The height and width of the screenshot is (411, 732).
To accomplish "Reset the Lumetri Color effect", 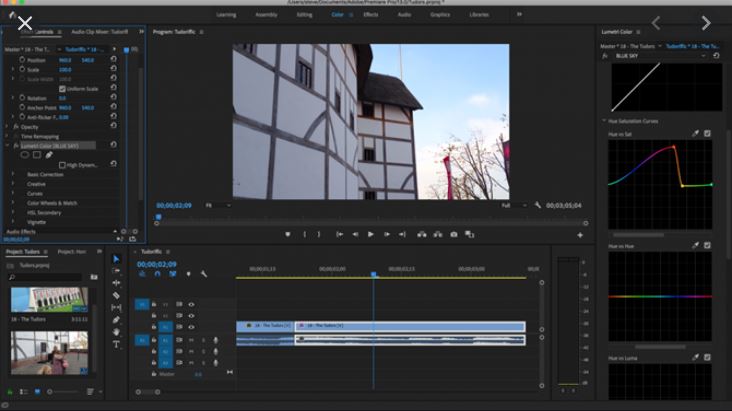I will tap(113, 145).
